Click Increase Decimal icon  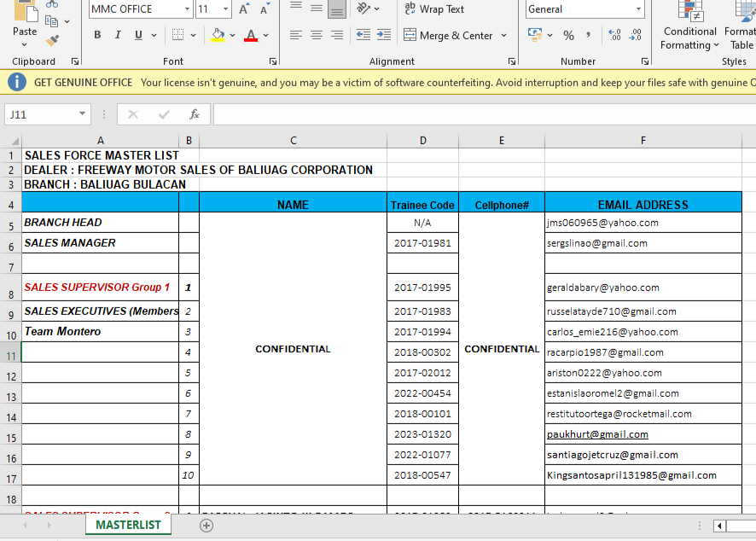click(614, 35)
